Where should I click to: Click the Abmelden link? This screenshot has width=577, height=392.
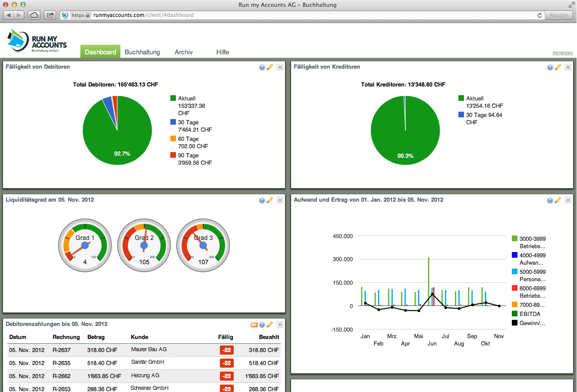point(563,52)
